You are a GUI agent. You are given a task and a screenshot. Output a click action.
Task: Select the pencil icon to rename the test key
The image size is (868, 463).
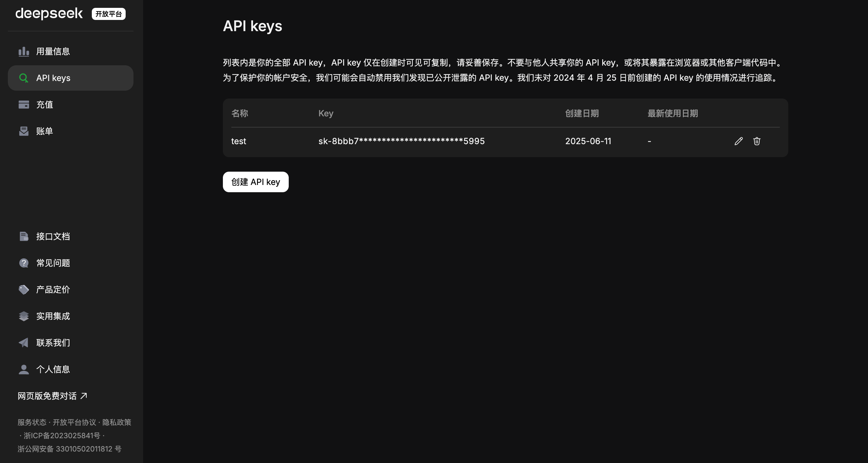[738, 141]
